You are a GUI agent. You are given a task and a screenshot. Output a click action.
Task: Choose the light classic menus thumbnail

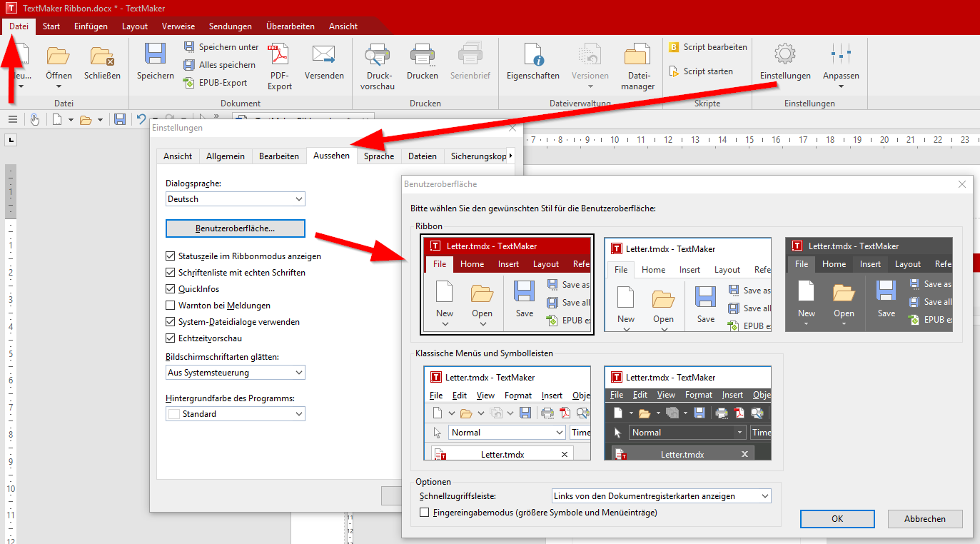coord(507,413)
